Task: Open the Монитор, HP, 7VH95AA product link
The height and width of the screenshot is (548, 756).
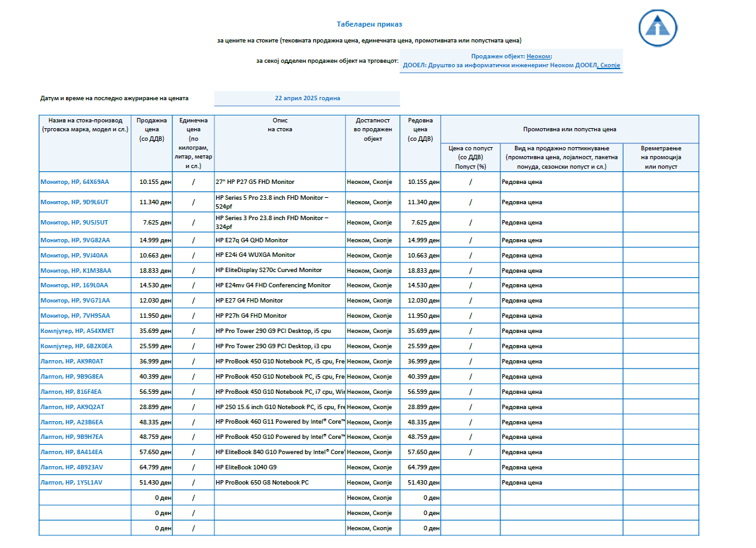Action: click(x=75, y=316)
